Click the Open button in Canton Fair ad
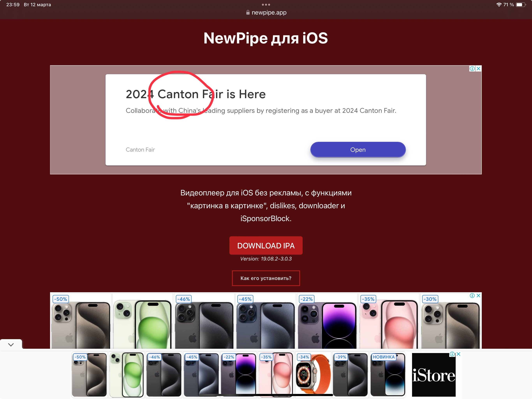This screenshot has width=532, height=399. (x=358, y=150)
